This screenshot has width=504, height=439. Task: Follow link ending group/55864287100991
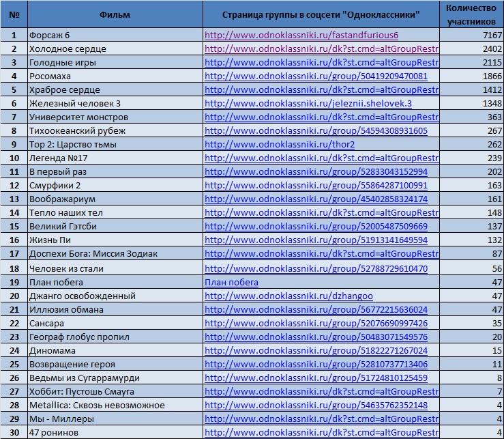(x=316, y=186)
